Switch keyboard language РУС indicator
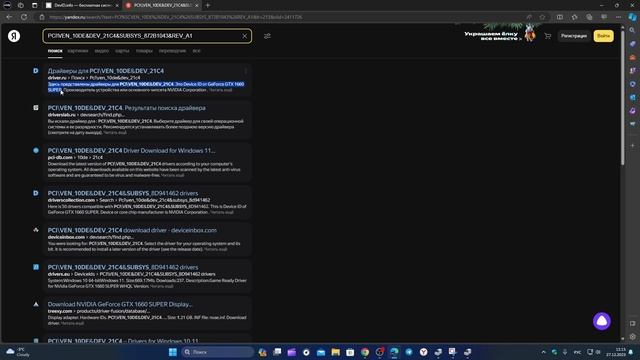Screen dimensions: 640x360 click(577, 352)
